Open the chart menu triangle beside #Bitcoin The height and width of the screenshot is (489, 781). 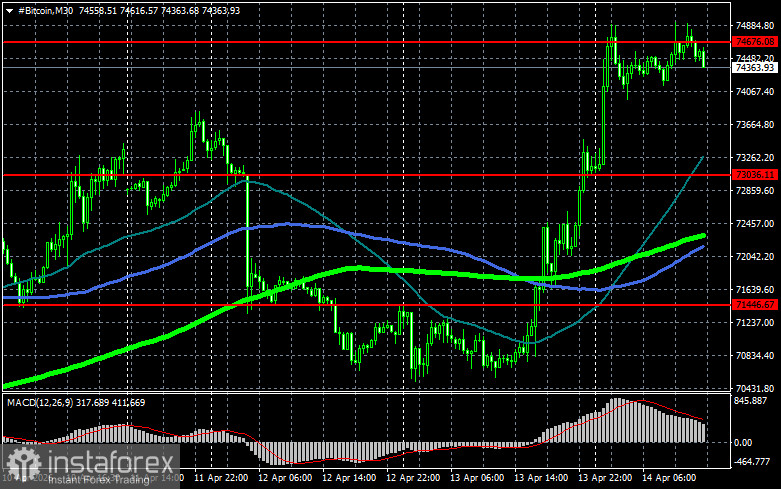pos(9,11)
